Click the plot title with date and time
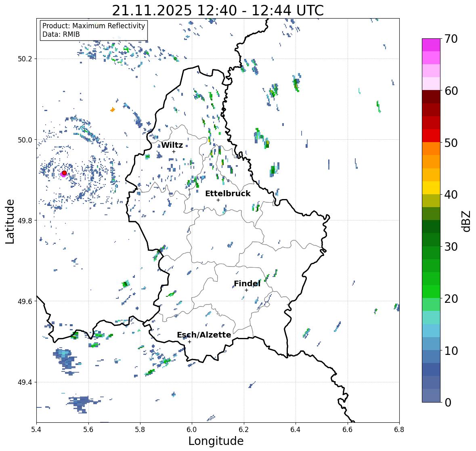The width and height of the screenshot is (476, 451). point(218,10)
